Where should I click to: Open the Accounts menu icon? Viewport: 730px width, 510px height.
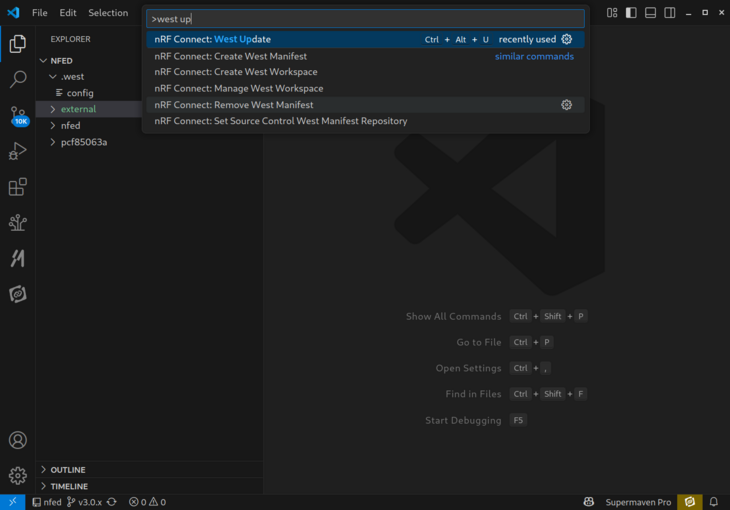coord(18,440)
